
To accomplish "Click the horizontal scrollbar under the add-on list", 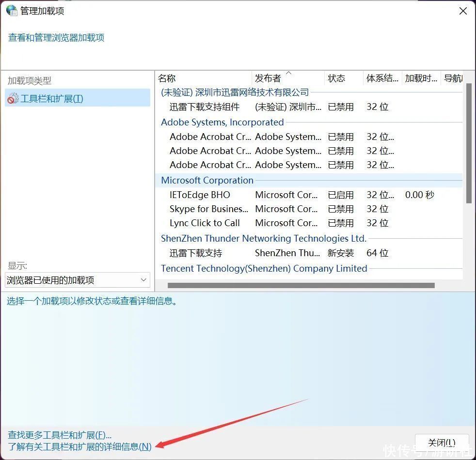I will click(301, 285).
